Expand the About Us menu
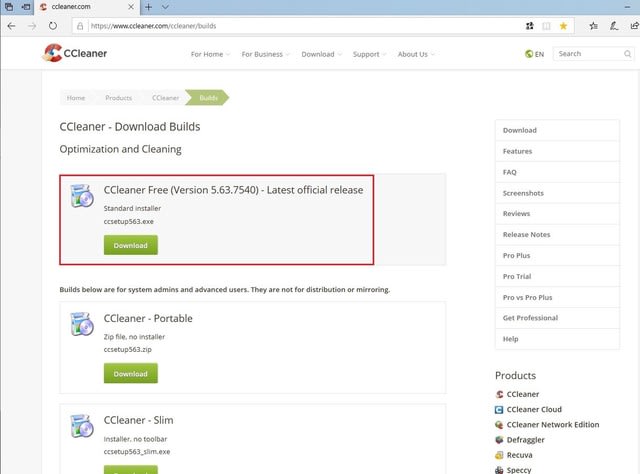This screenshot has width=640, height=474. pyautogui.click(x=416, y=54)
